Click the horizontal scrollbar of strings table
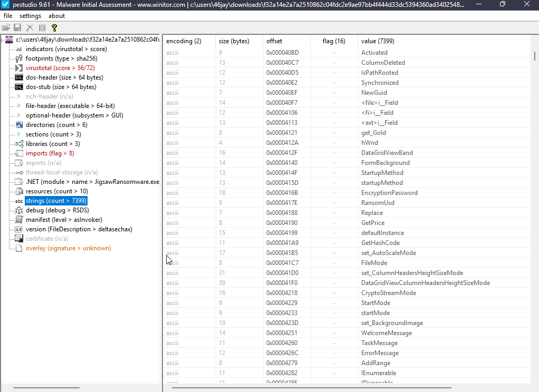Screen dimensions: 539x392 click(312, 388)
